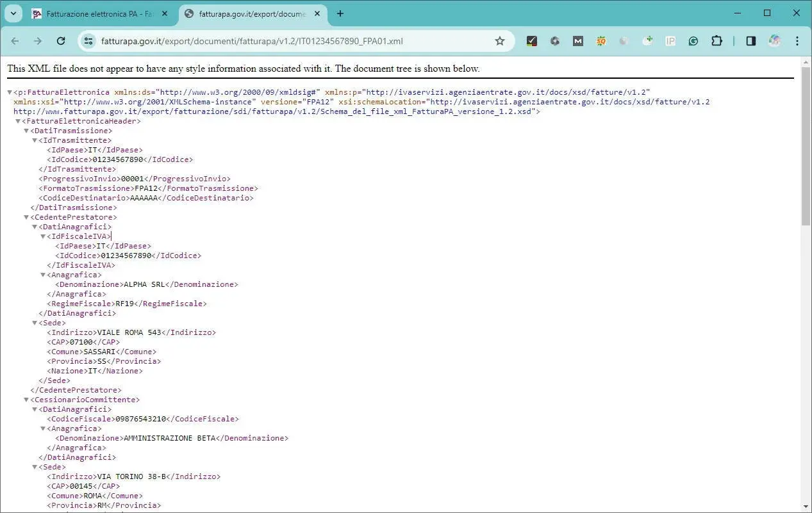Image resolution: width=812 pixels, height=513 pixels.
Task: Open the extension with green plus
Action: [x=647, y=41]
